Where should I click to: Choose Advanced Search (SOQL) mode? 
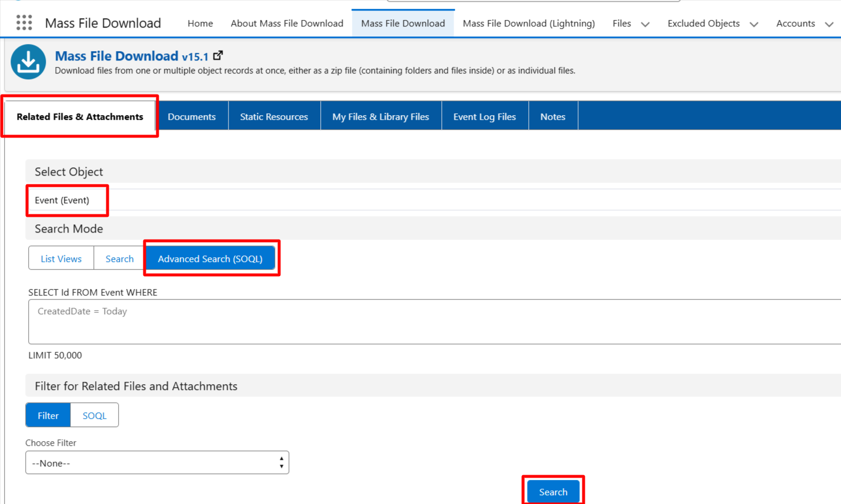pyautogui.click(x=210, y=258)
